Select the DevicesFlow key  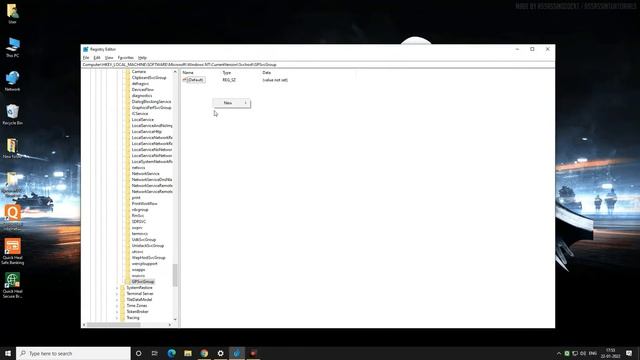click(x=142, y=89)
